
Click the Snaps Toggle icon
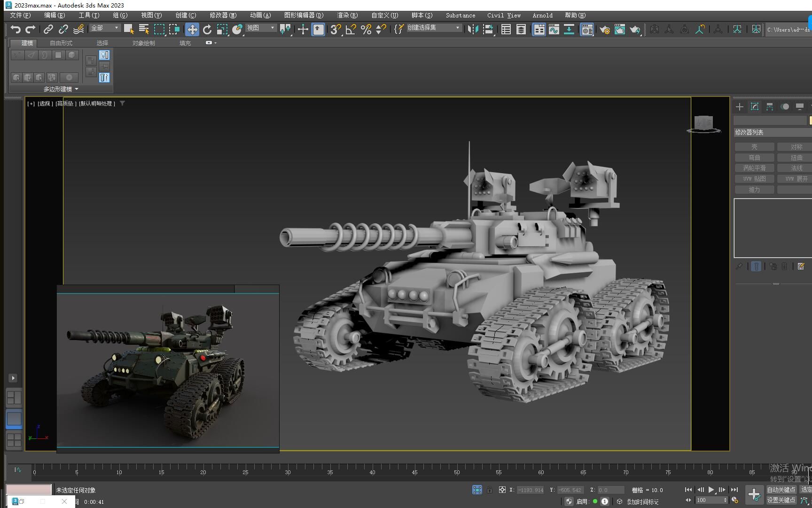[335, 29]
